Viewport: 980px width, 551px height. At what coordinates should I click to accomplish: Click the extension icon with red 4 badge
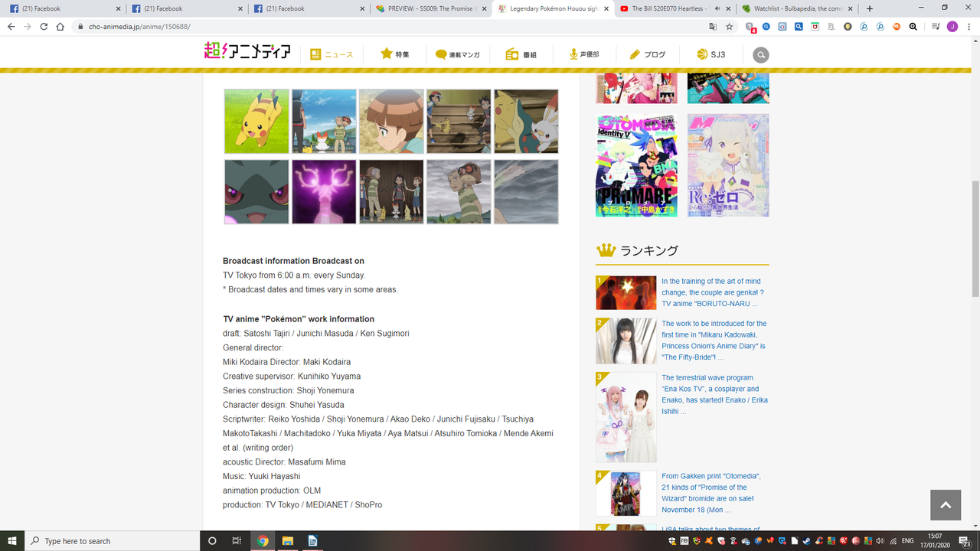click(750, 27)
